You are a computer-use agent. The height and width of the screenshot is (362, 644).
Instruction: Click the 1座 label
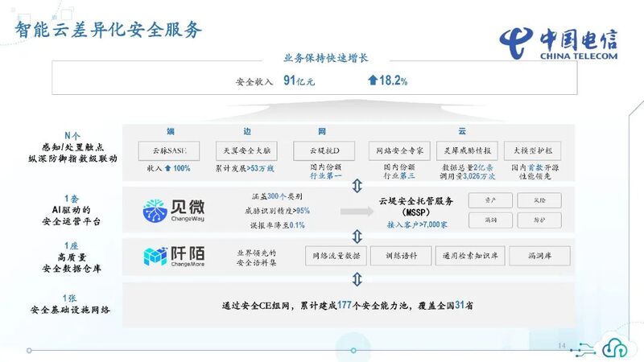(x=72, y=246)
